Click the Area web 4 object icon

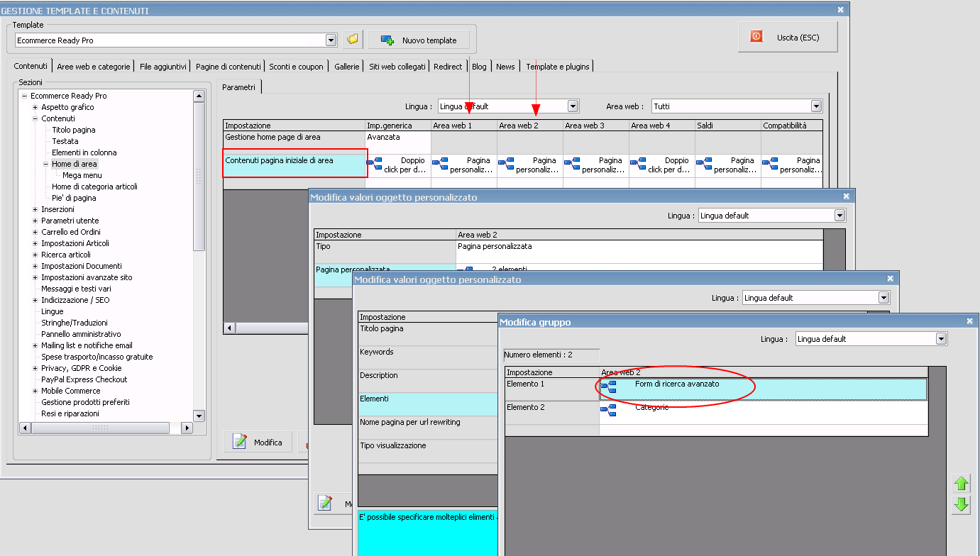(x=639, y=165)
